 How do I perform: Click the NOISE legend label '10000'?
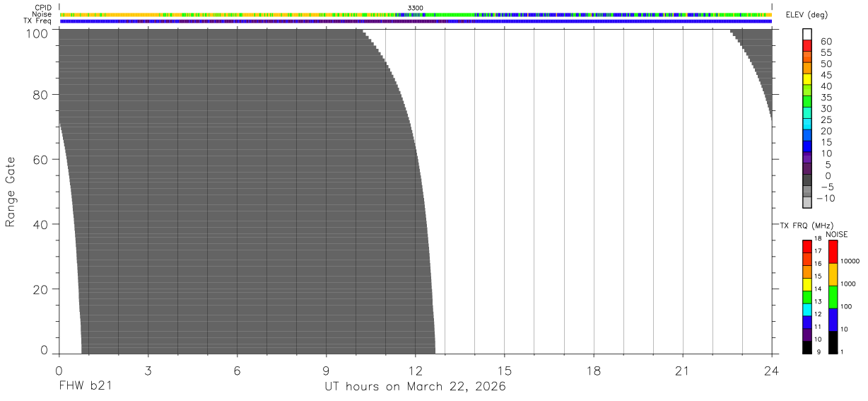coord(851,261)
